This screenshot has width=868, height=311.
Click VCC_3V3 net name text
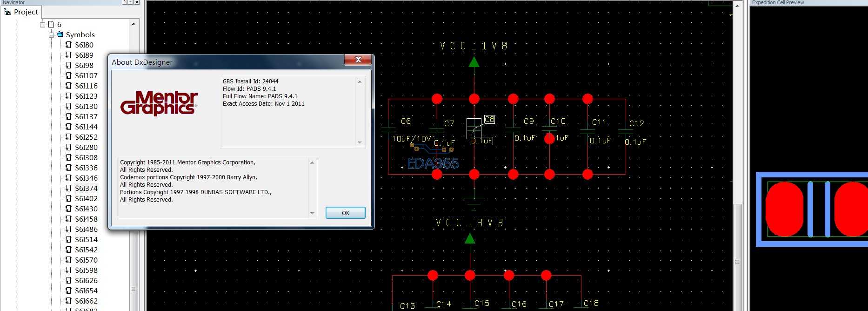tap(470, 223)
